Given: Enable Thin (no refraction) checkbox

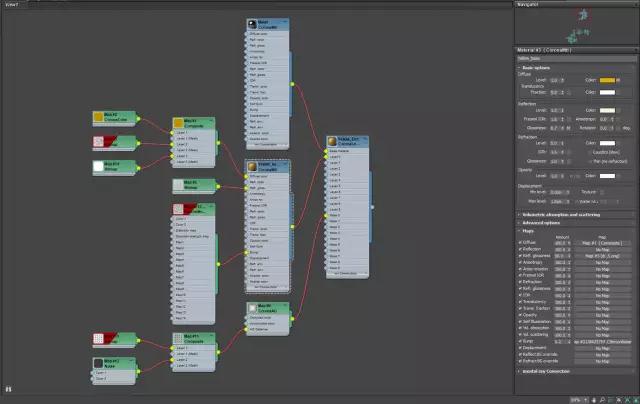Looking at the screenshot, I should [591, 161].
